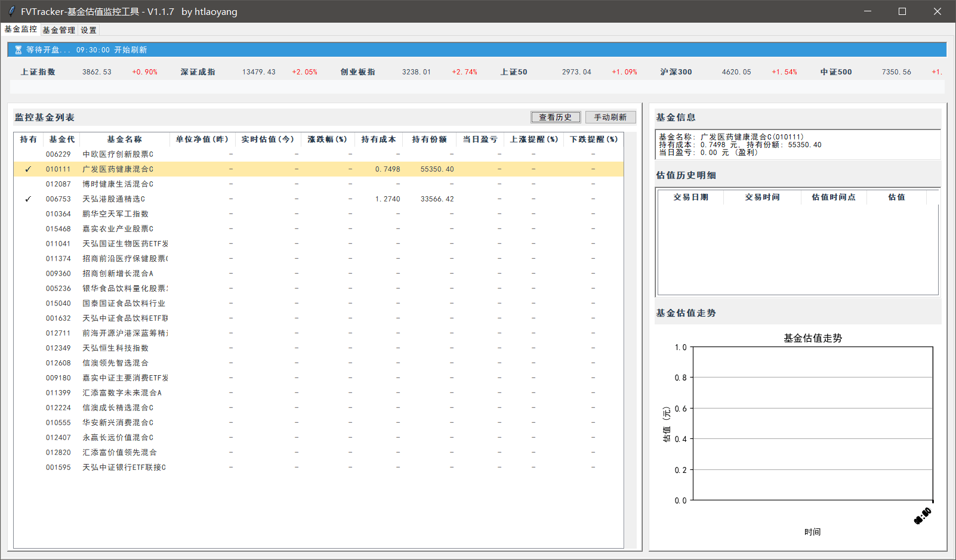The image size is (956, 560).
Task: Select the 天弘恒生科技指数 row
Action: click(115, 348)
